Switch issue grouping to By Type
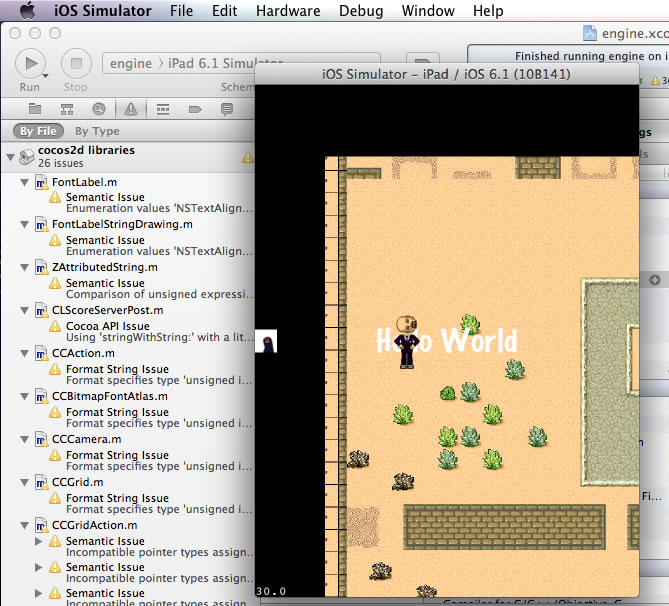669x606 pixels. click(97, 131)
